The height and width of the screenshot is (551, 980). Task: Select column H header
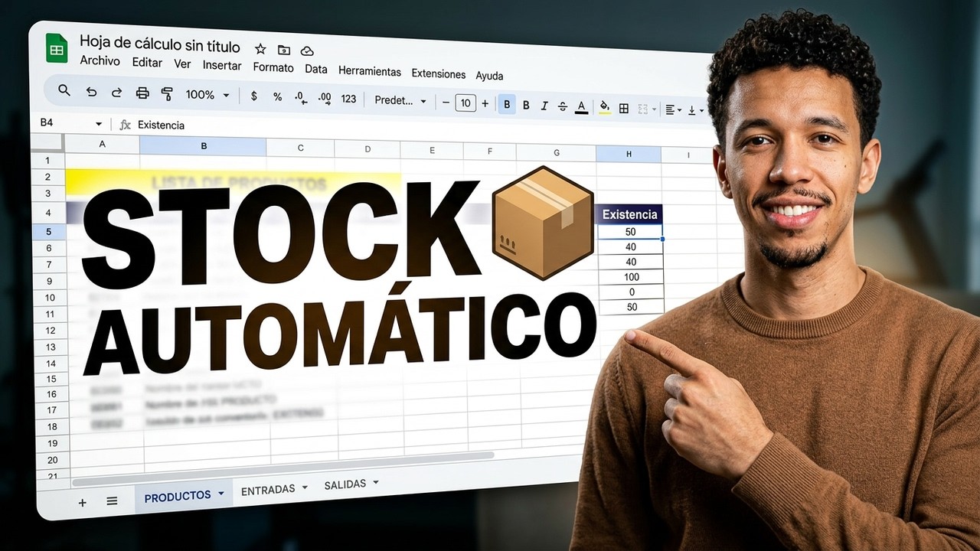(x=629, y=154)
